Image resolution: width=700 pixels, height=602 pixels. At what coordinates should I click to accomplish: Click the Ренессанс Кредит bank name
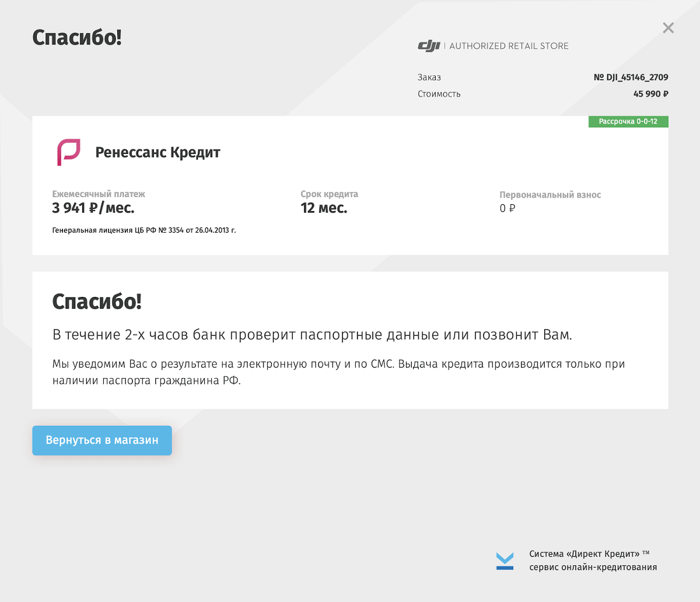point(157,153)
